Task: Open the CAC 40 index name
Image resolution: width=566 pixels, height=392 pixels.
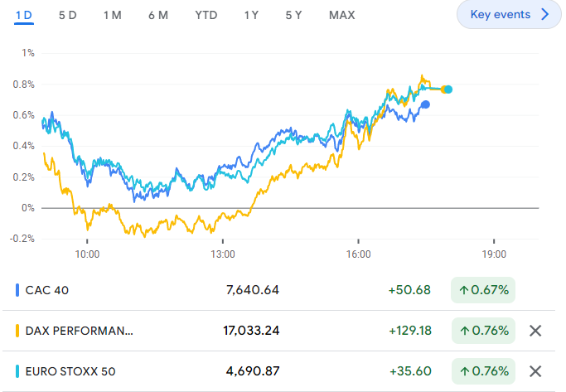Action: (x=47, y=290)
